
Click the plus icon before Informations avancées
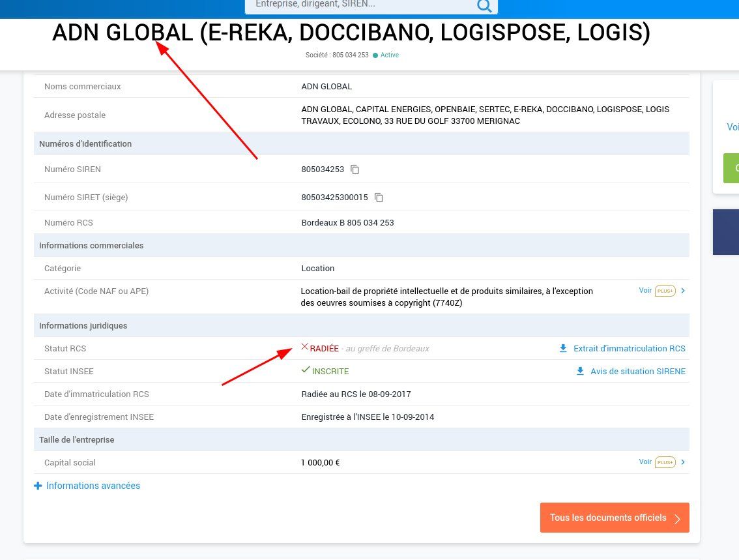[x=38, y=486]
